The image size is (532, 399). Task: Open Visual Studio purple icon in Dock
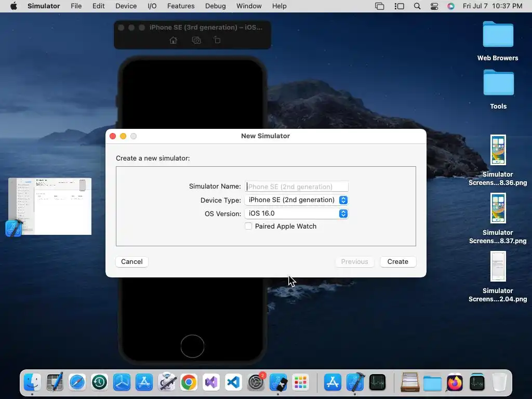[211, 382]
